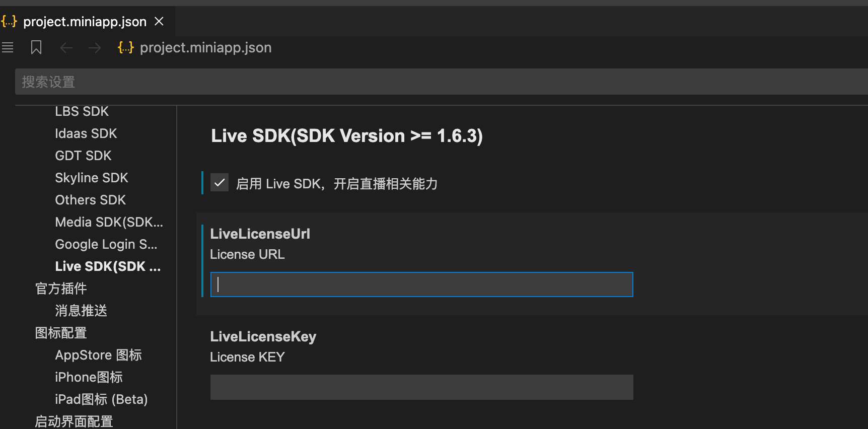The width and height of the screenshot is (868, 429).
Task: Navigate back with the left arrow
Action: click(66, 48)
